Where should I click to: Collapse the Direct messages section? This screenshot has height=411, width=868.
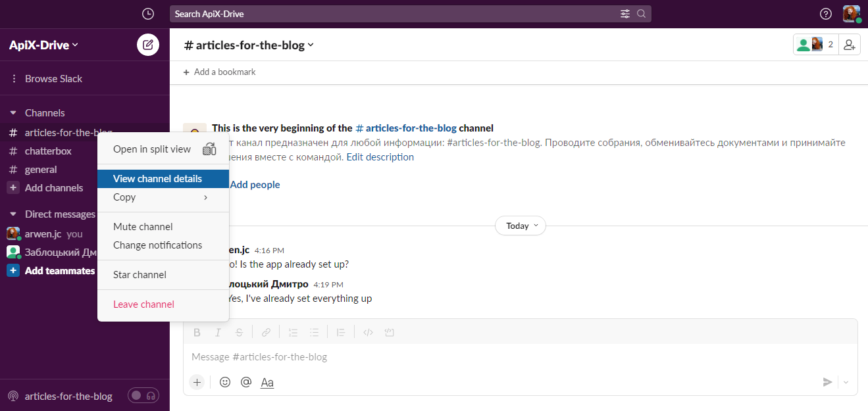pyautogui.click(x=13, y=214)
